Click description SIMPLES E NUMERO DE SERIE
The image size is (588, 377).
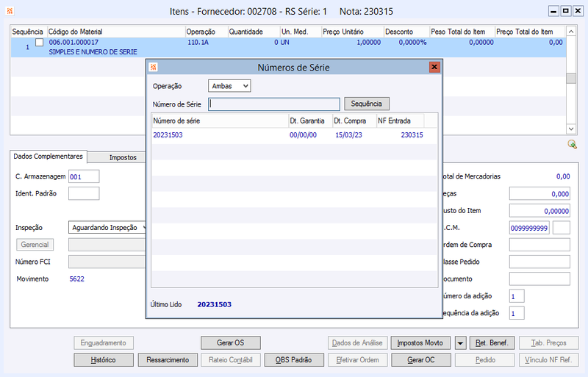tap(93, 52)
